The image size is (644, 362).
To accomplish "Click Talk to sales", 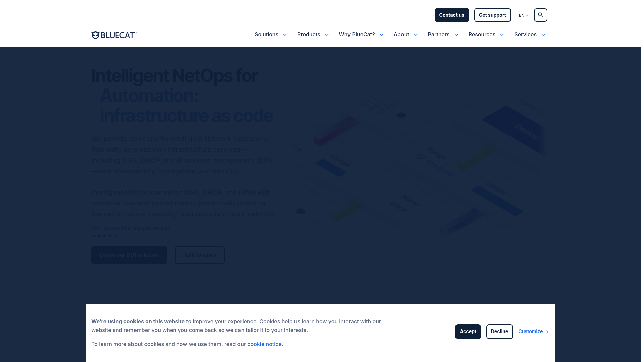I will coord(200,255).
